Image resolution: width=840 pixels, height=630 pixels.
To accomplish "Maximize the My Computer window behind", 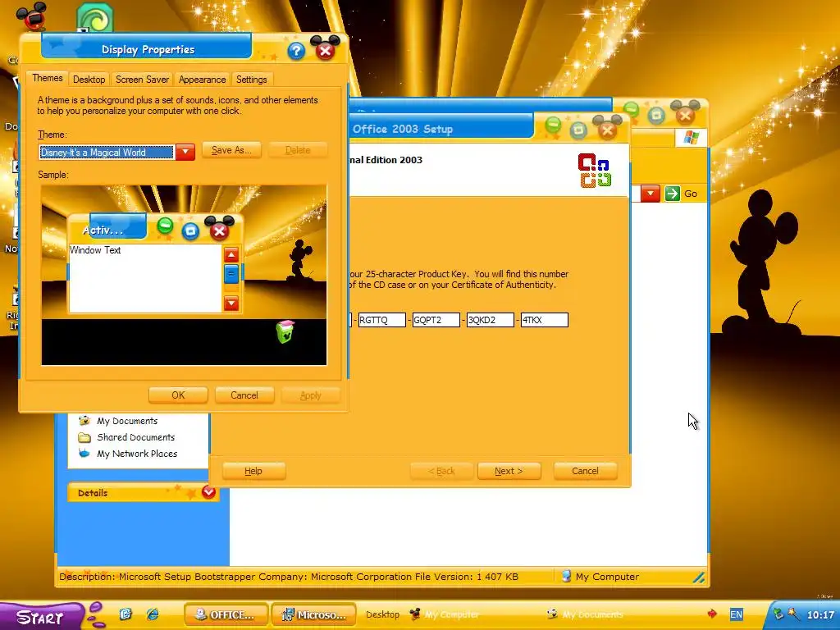I will coord(656,115).
